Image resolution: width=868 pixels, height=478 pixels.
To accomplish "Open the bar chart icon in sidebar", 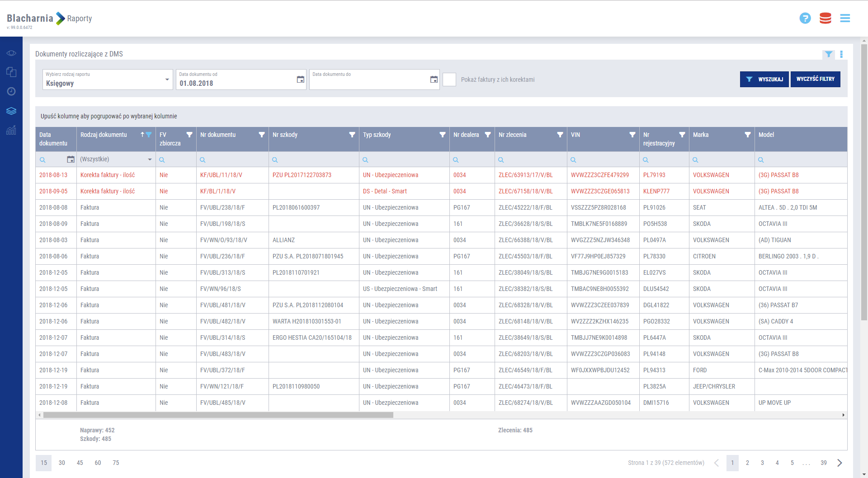I will (11, 131).
